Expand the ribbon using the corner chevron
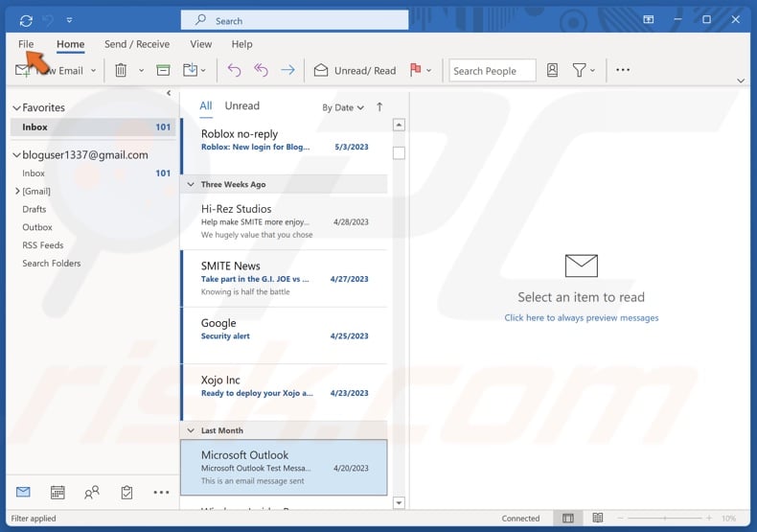Screen dimensions: 757x532 pos(741,81)
